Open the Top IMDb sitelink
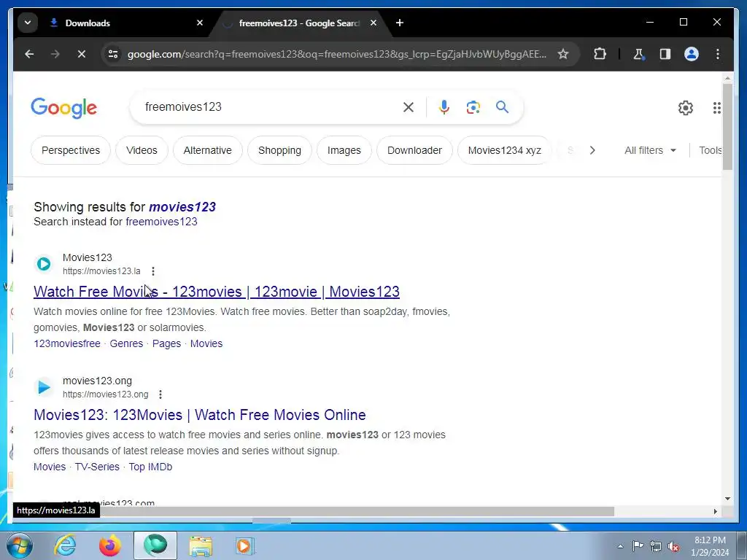 (x=150, y=467)
